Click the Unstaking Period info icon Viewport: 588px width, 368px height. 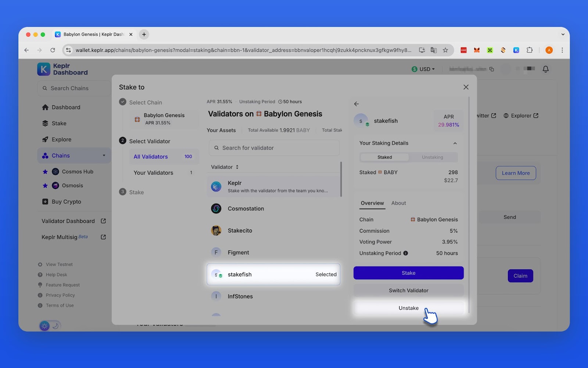tap(406, 253)
